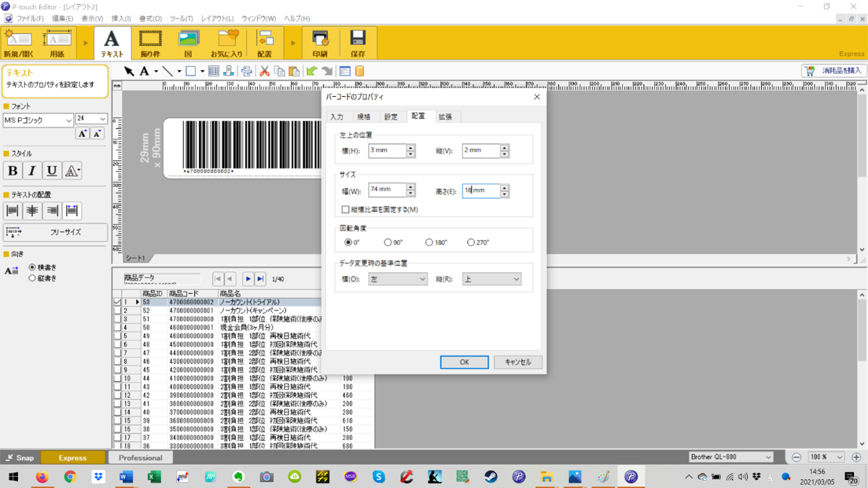
Task: Enable 縦横比率を固定する checkbox
Action: (345, 210)
